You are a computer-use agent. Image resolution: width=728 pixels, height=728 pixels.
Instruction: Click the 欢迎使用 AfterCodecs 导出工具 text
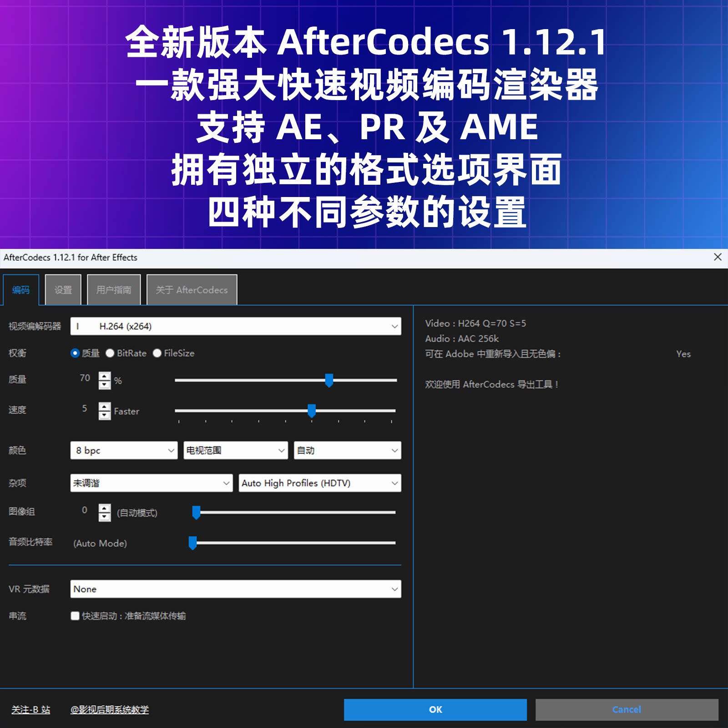coord(491,384)
